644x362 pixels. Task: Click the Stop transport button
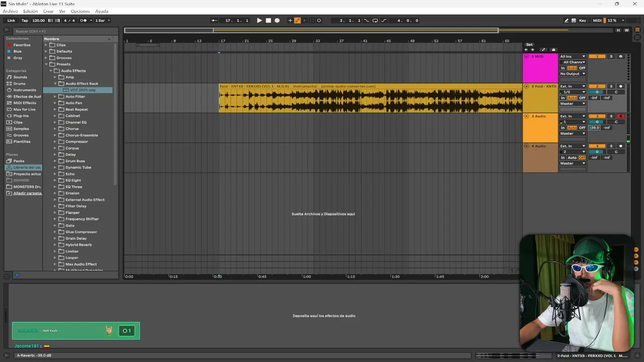pyautogui.click(x=268, y=21)
